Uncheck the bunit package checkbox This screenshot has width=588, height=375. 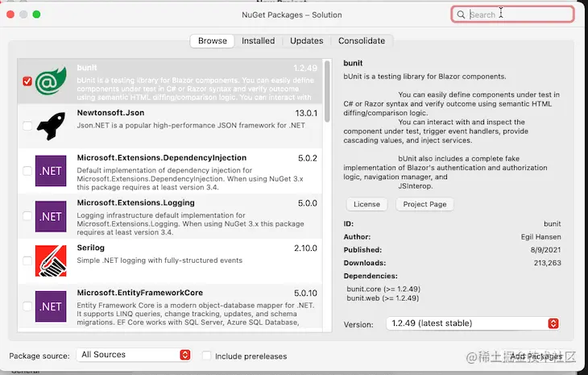pyautogui.click(x=27, y=81)
